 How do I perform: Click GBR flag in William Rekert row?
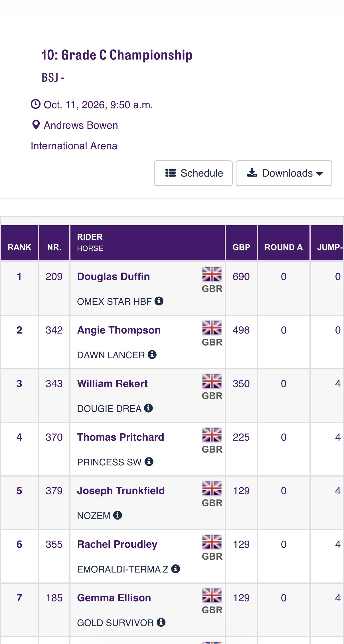pos(212,381)
